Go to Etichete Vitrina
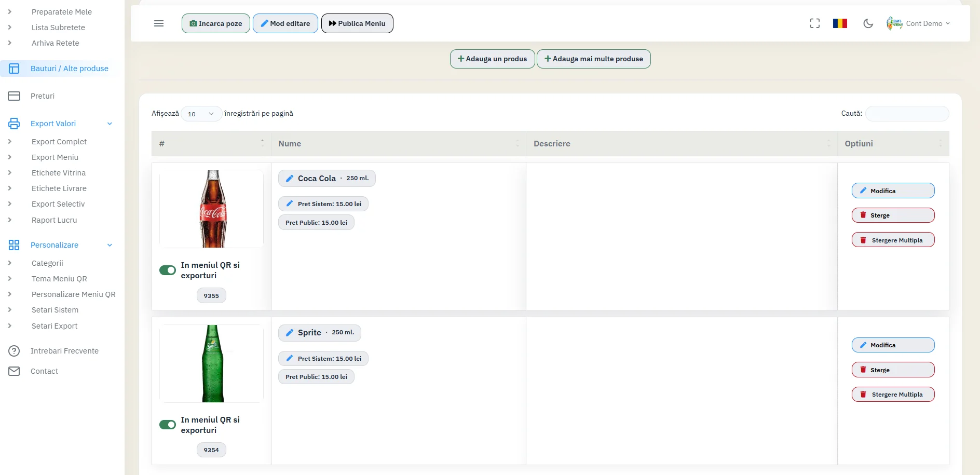Screen dimensions: 980x475 pos(59,173)
